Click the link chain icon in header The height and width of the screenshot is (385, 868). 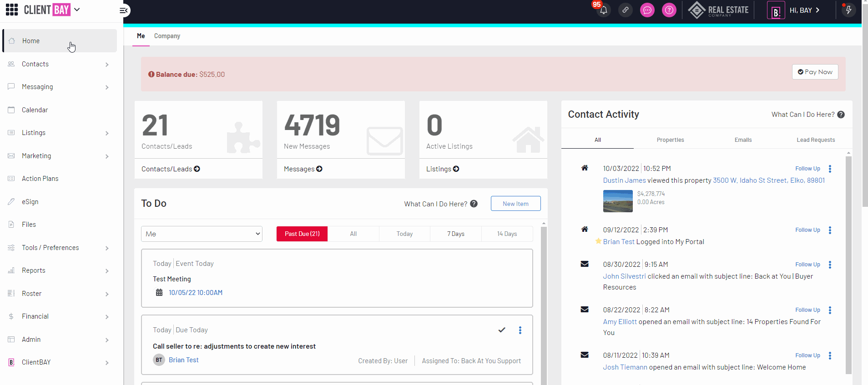point(626,10)
